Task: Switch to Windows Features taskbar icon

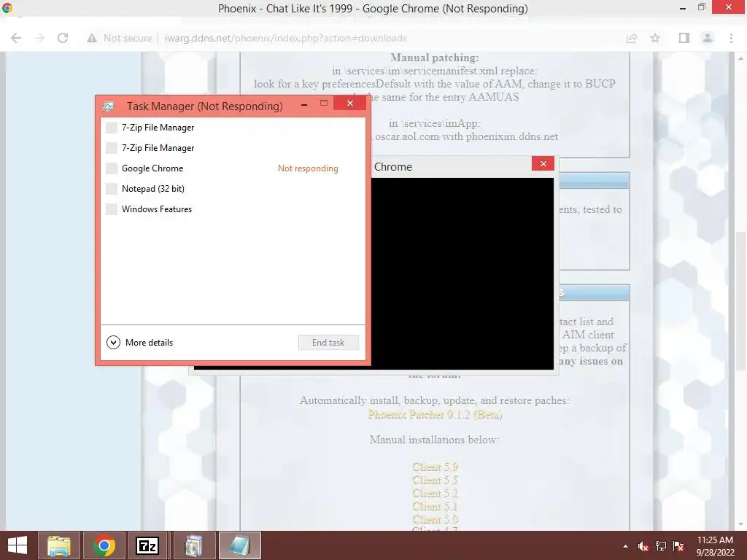Action: tap(194, 545)
